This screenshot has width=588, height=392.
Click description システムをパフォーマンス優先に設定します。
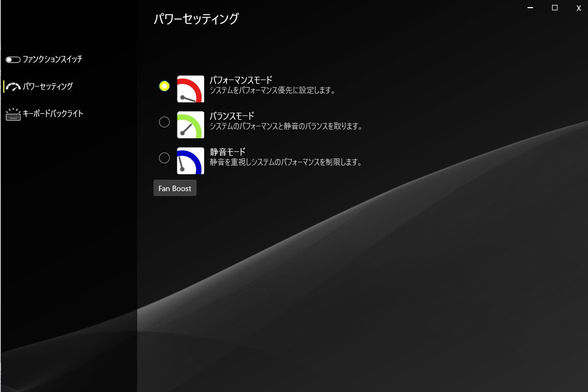[x=272, y=90]
